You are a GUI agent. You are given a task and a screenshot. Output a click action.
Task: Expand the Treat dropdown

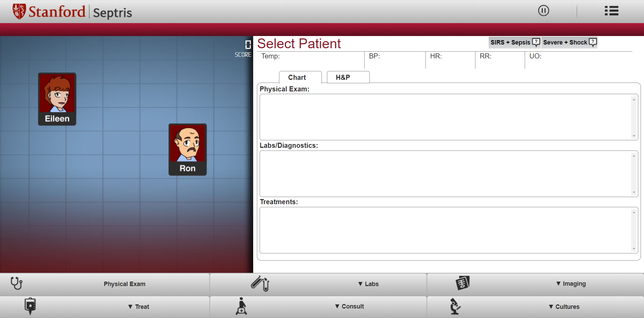click(139, 307)
